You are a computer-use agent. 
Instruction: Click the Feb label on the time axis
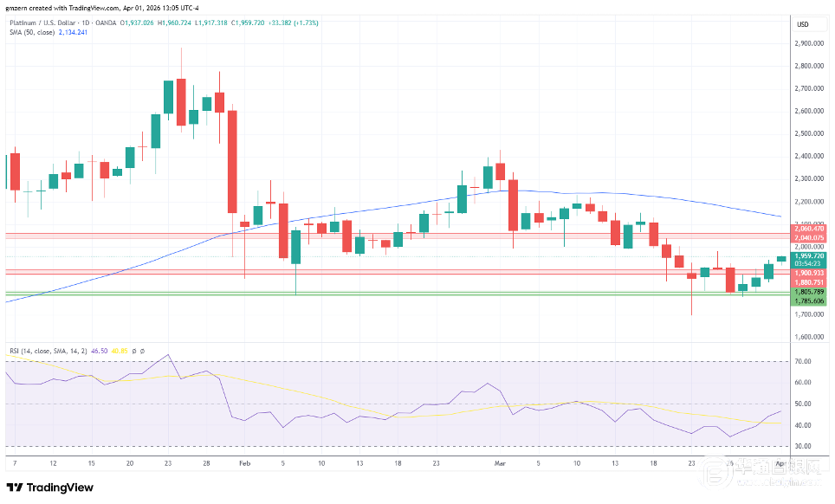(x=245, y=463)
